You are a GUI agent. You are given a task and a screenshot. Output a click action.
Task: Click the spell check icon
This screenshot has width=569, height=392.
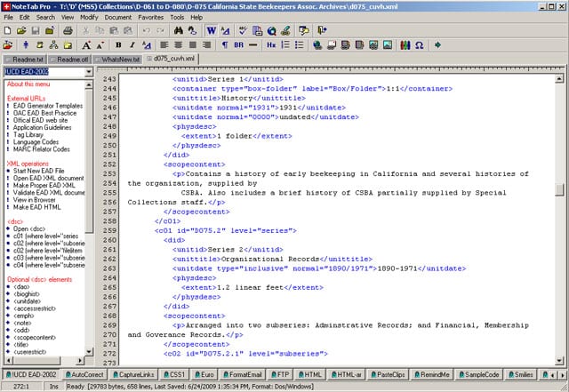pos(244,30)
